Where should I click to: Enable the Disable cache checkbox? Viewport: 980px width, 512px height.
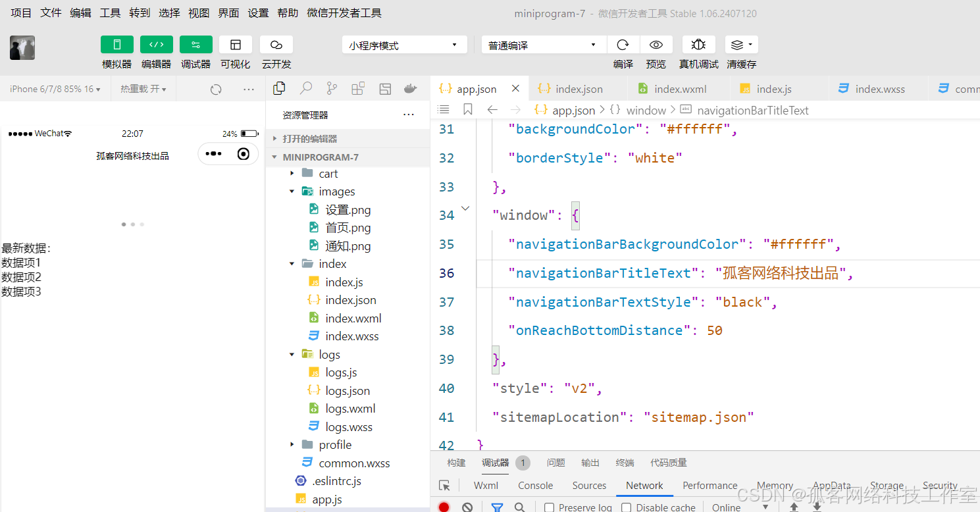627,507
